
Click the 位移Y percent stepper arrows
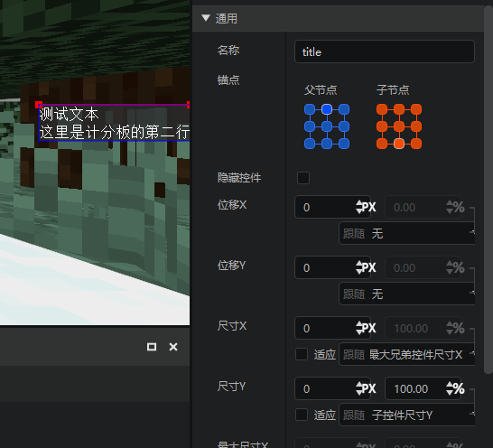(x=450, y=267)
